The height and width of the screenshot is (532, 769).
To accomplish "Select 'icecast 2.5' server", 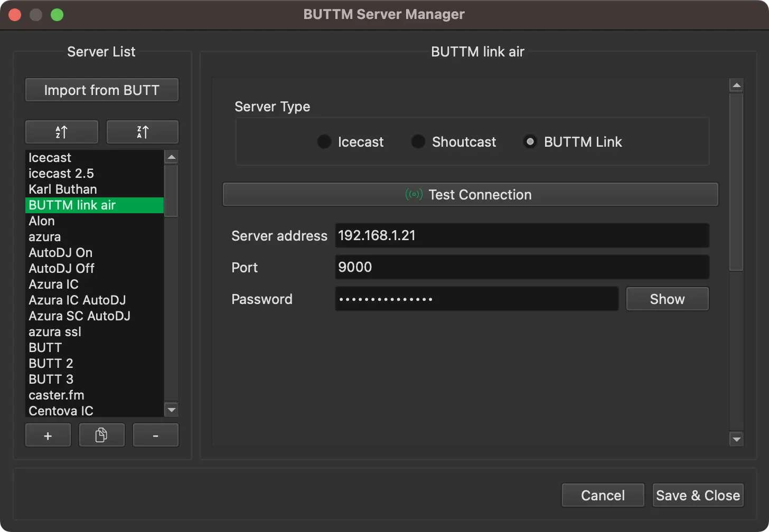I will click(x=95, y=174).
